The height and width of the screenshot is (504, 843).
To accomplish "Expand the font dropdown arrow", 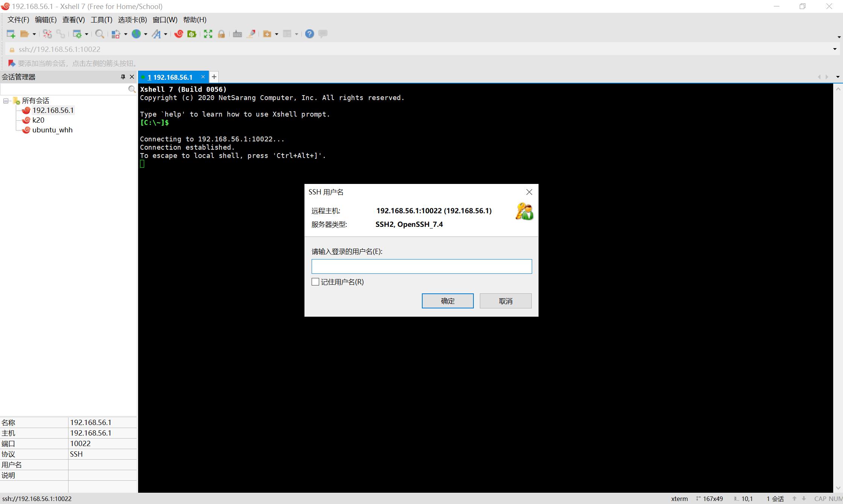I will pos(166,34).
